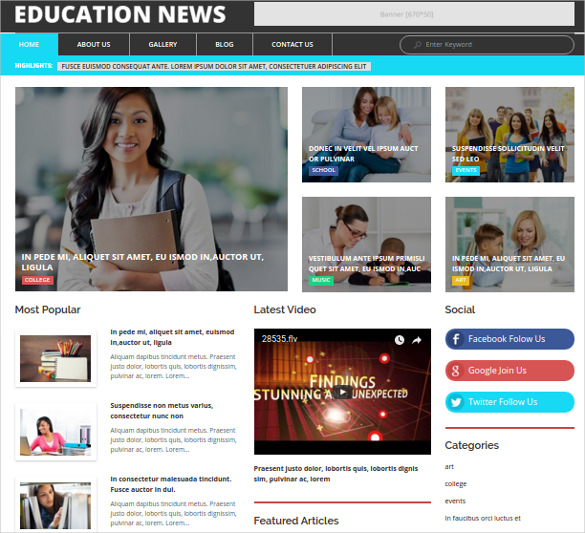Click the top banner placeholder
Viewport: 585px width, 533px height.
point(414,14)
